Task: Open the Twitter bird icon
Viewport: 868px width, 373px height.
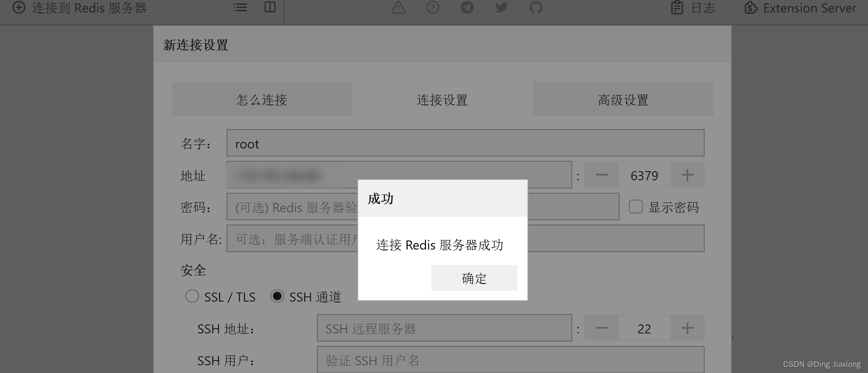Action: 502,7
